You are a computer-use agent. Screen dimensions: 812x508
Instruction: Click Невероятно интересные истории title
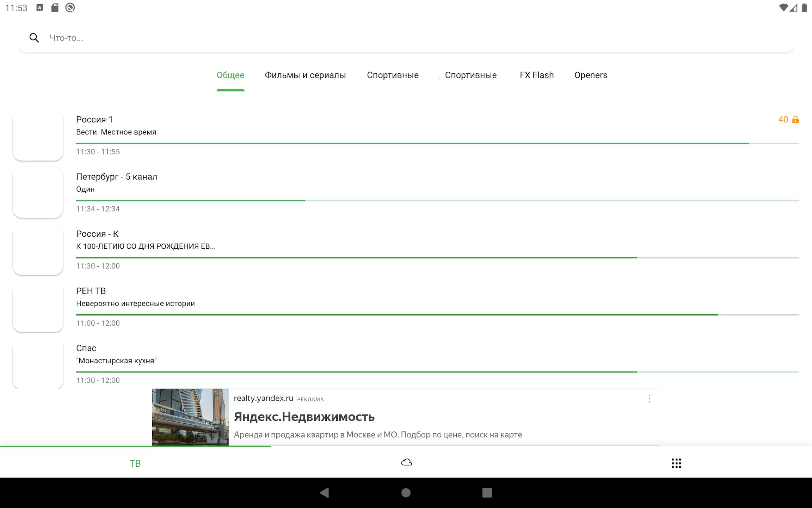pyautogui.click(x=135, y=303)
